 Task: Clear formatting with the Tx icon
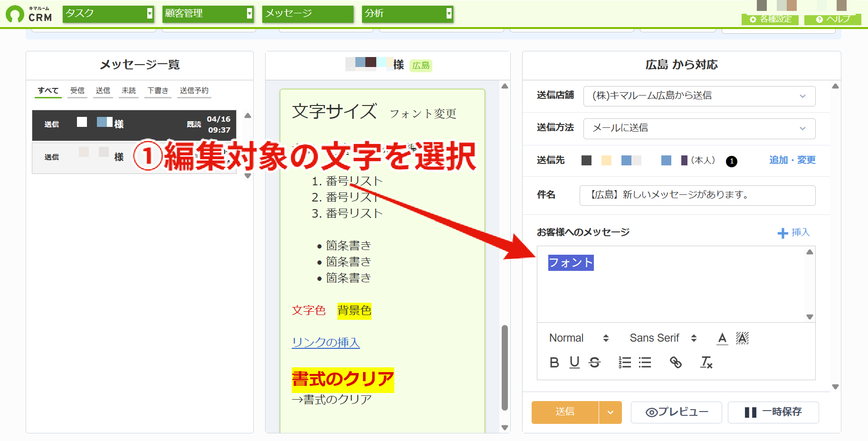(x=706, y=363)
